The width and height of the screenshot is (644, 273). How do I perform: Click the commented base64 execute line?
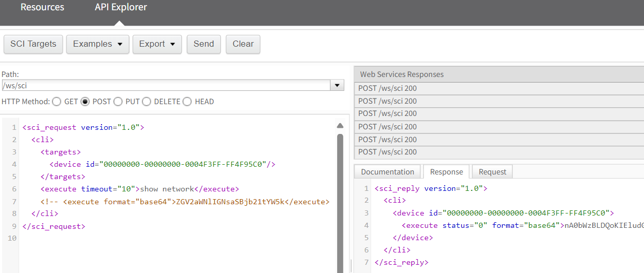pos(185,202)
